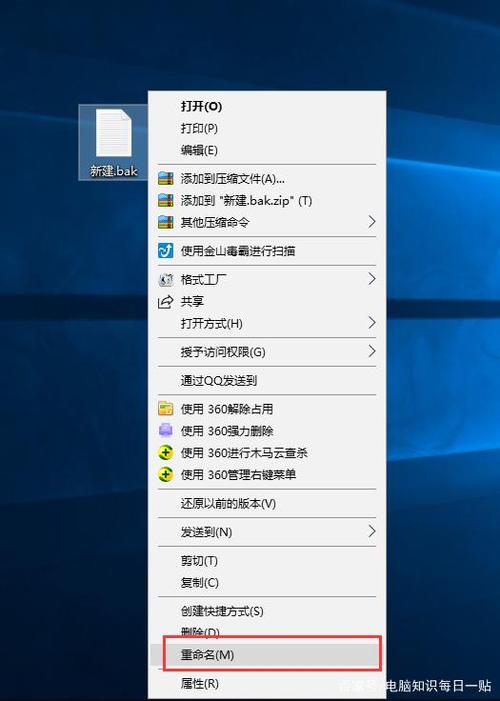Screen dimensions: 500x701
Task: Expand the 发送到(N) submenu arrow
Action: click(x=371, y=532)
